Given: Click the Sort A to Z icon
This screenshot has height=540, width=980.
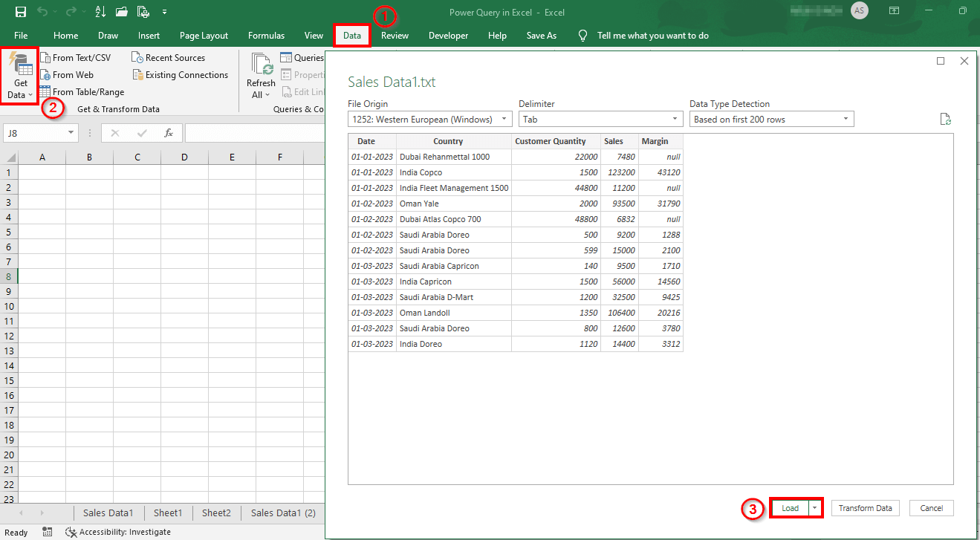Looking at the screenshot, I should [100, 11].
